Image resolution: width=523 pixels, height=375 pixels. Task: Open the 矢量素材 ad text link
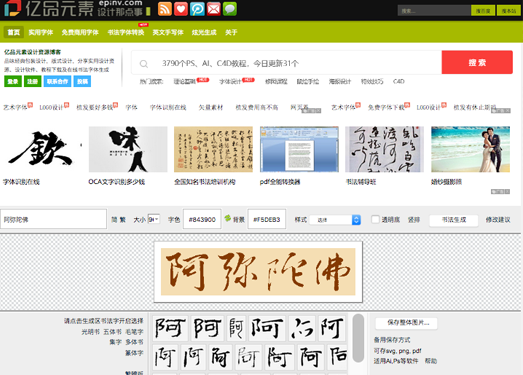[x=210, y=107]
